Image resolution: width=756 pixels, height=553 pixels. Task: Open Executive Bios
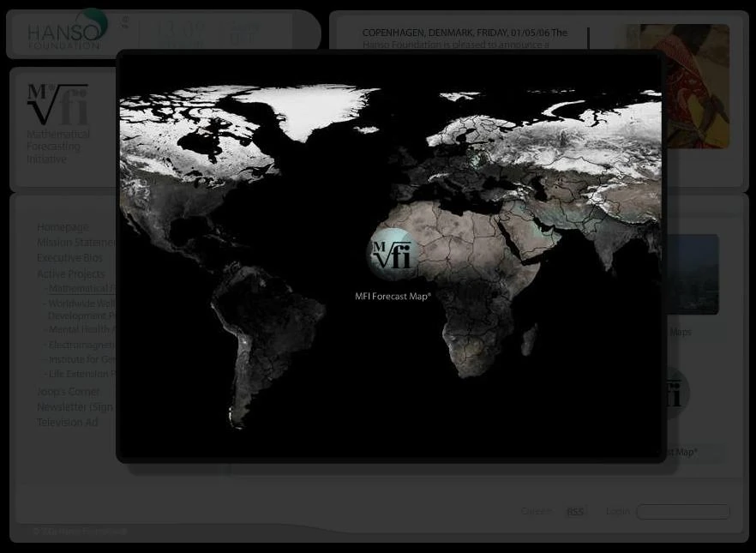tap(70, 258)
